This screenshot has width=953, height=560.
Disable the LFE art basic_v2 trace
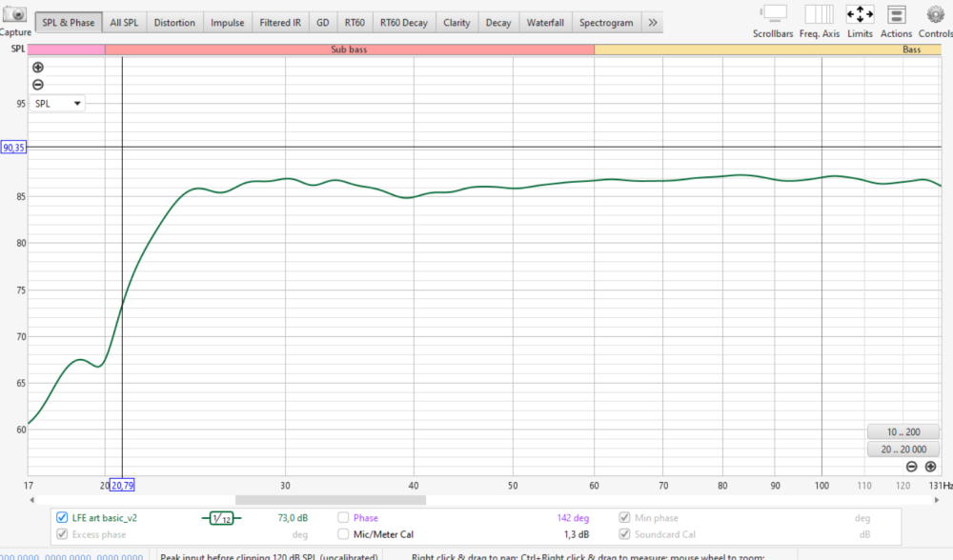click(62, 517)
